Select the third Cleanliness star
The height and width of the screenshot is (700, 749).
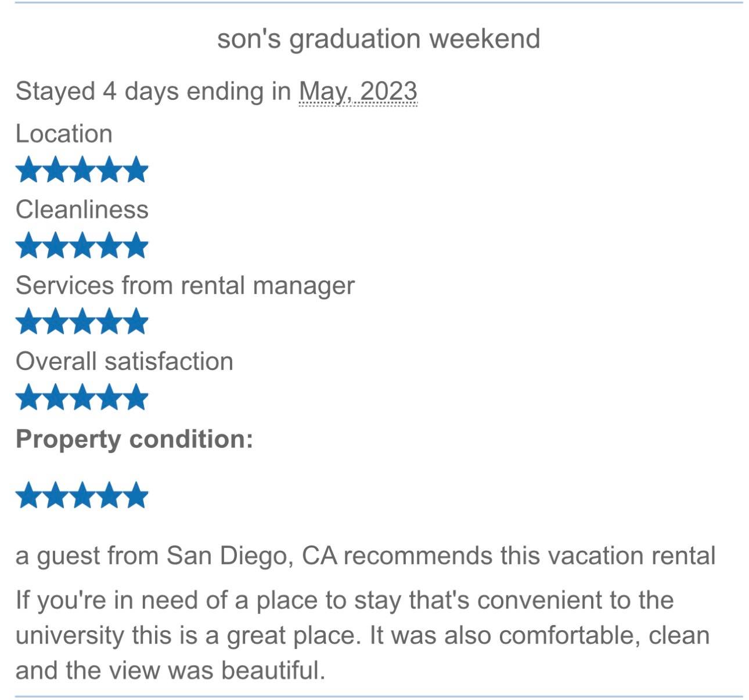coord(82,245)
